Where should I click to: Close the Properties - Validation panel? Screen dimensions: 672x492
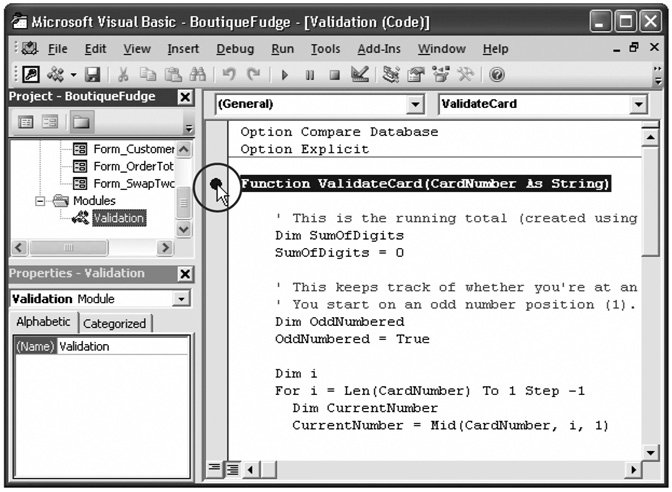[185, 274]
